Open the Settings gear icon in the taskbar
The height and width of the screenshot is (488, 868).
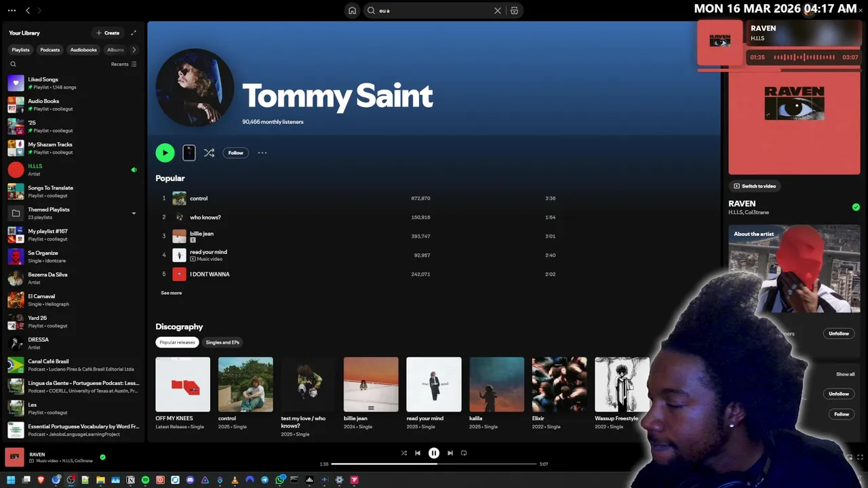339,480
